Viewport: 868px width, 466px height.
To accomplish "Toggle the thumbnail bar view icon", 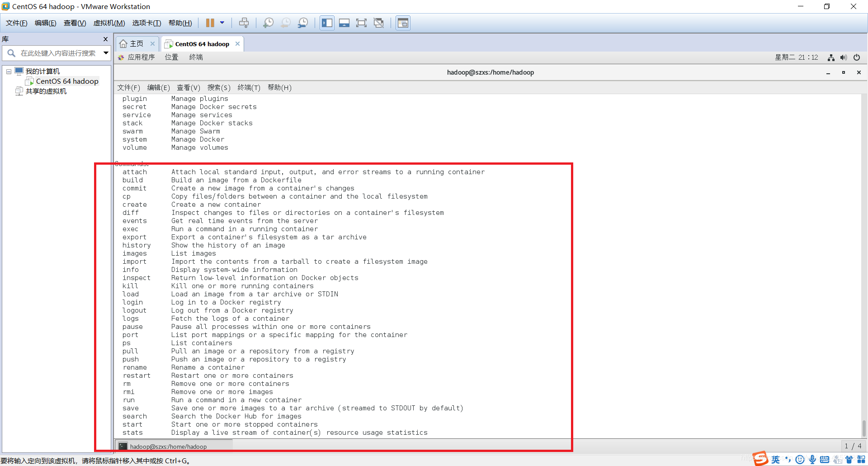I will [x=344, y=23].
